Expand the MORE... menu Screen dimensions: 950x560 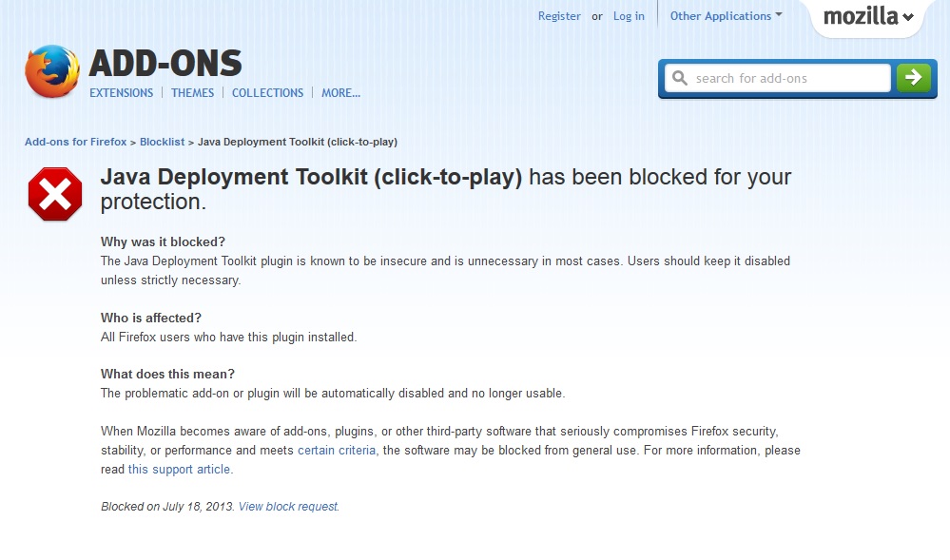(340, 93)
